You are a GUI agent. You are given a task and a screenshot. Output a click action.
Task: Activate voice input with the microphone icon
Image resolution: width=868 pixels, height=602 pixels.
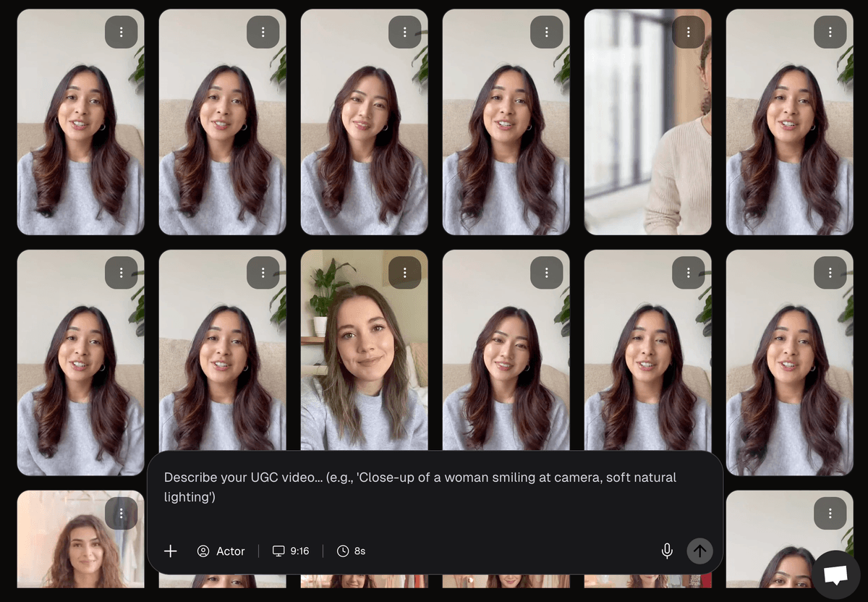coord(666,551)
